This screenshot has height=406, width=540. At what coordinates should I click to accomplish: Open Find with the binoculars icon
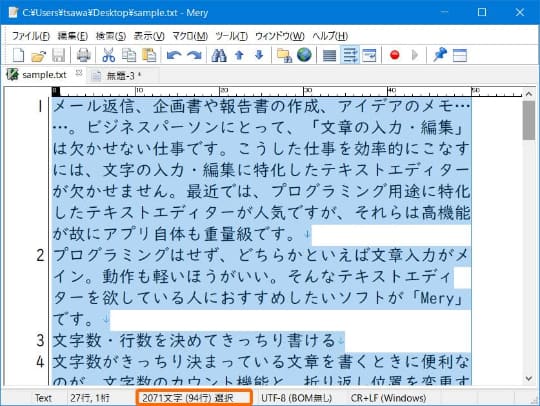(x=219, y=55)
